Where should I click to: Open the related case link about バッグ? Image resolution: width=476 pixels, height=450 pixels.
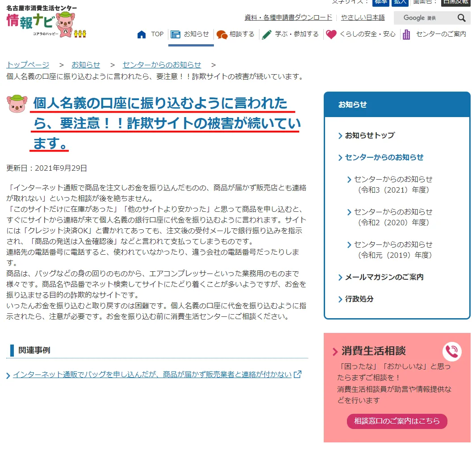(152, 374)
